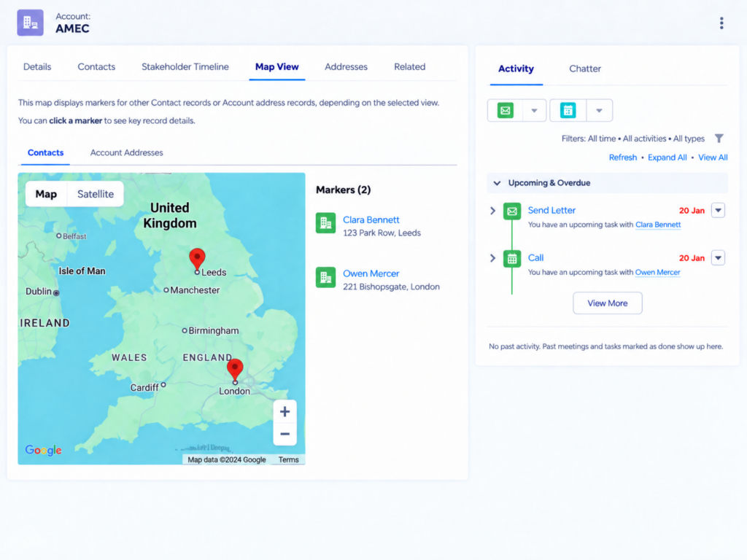Open the Stakeholder Timeline tab
Viewport: 747px width, 560px height.
point(185,66)
